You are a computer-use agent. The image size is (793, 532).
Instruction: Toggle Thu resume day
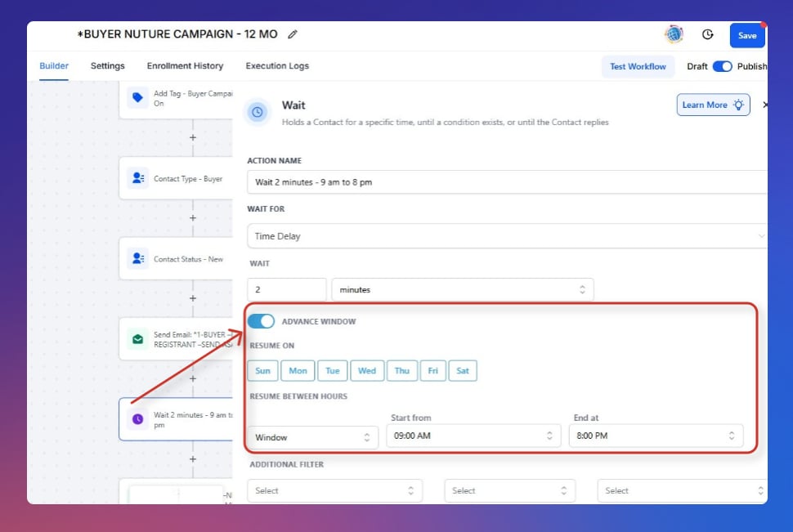(402, 371)
